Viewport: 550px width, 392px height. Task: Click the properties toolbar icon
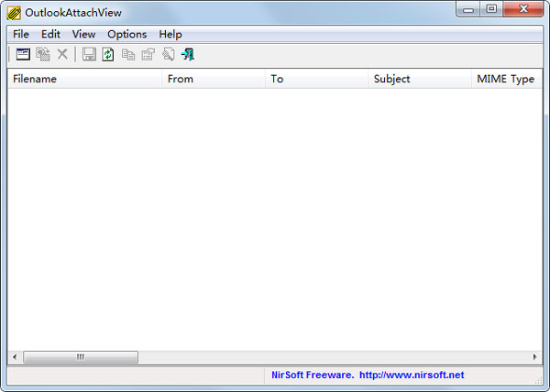tap(148, 54)
